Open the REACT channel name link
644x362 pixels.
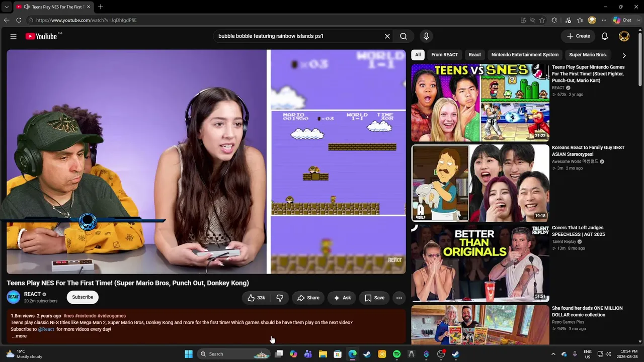click(32, 294)
